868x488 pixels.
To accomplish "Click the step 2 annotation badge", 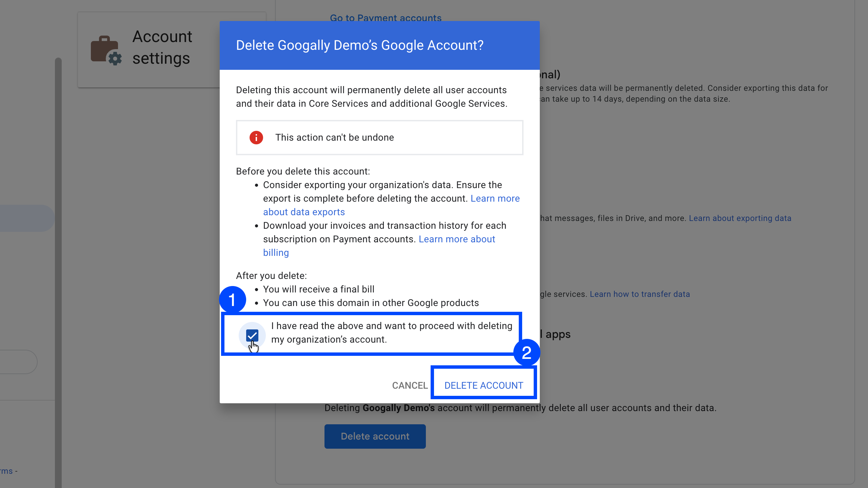I will (x=526, y=352).
